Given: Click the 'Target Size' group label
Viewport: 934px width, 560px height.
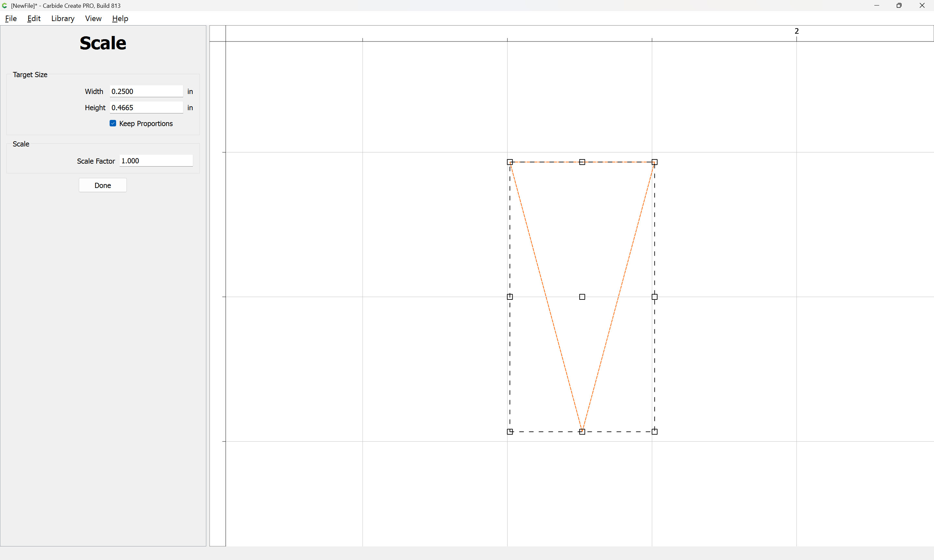Looking at the screenshot, I should (x=30, y=75).
